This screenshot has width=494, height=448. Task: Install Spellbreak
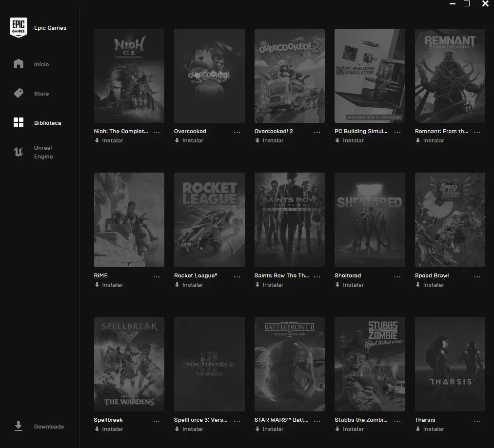(109, 429)
